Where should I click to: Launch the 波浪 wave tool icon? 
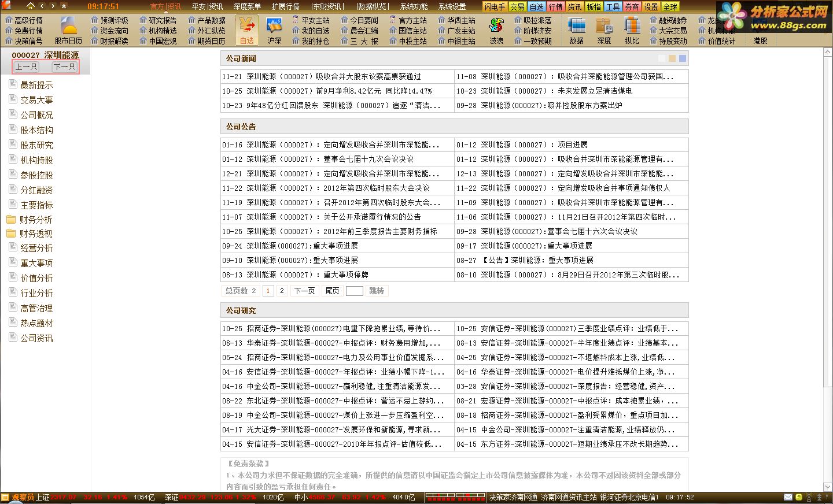click(496, 31)
